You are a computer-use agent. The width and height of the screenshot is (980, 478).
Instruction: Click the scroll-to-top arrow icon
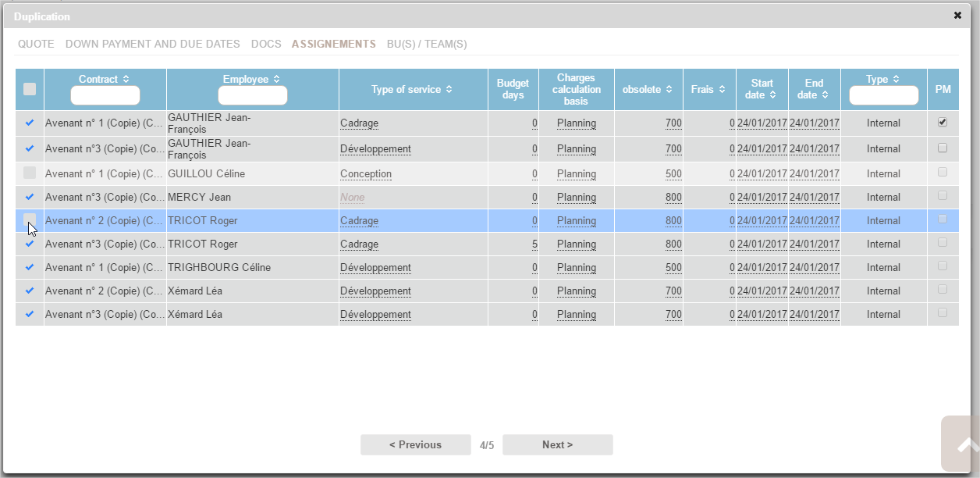[x=964, y=444]
